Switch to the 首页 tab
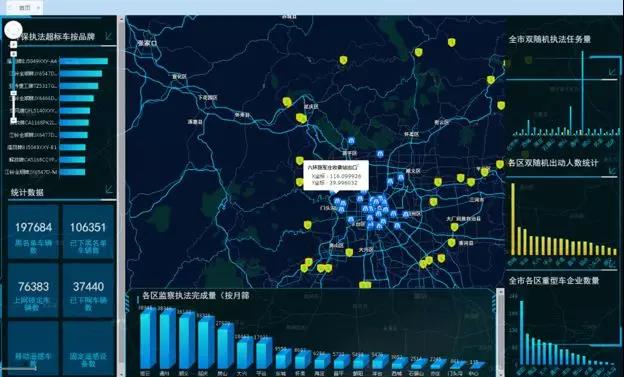 point(24,8)
